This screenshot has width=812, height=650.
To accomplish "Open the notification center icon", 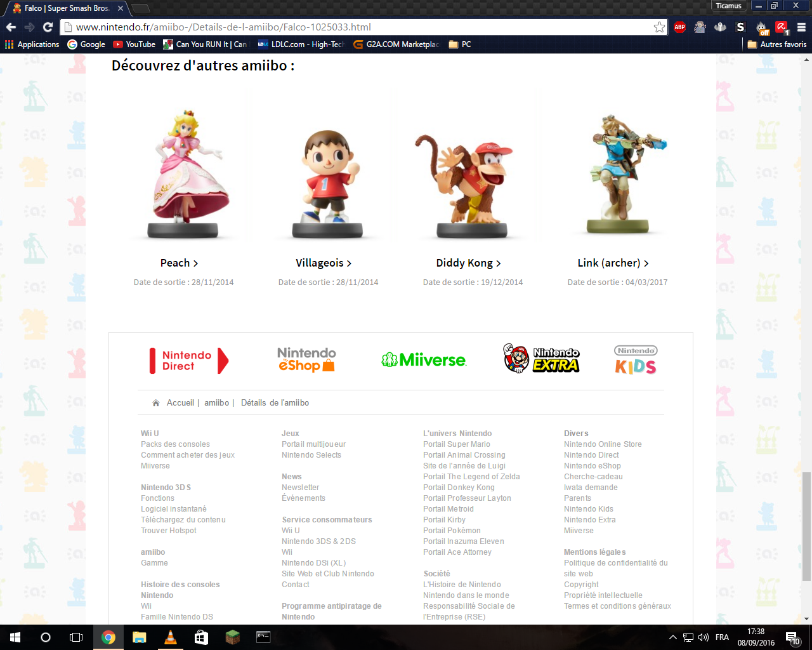I will [792, 637].
